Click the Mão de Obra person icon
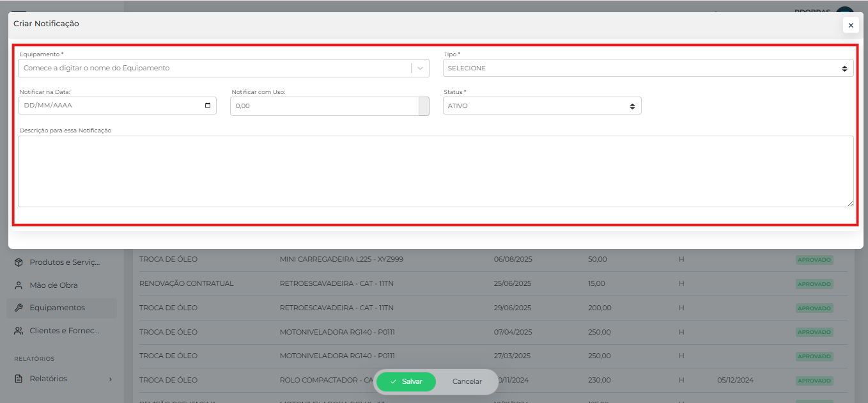Viewport: 868px width, 403px height. [x=19, y=285]
